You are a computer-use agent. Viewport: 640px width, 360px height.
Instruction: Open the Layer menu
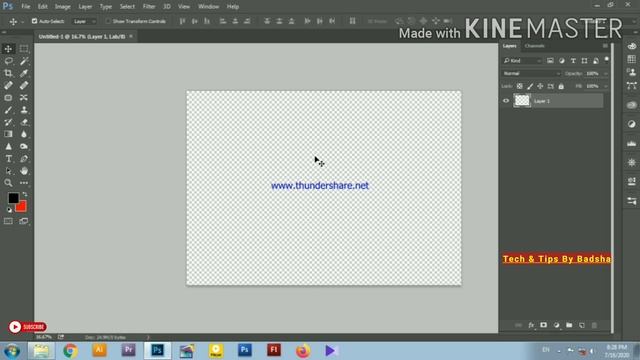85,7
